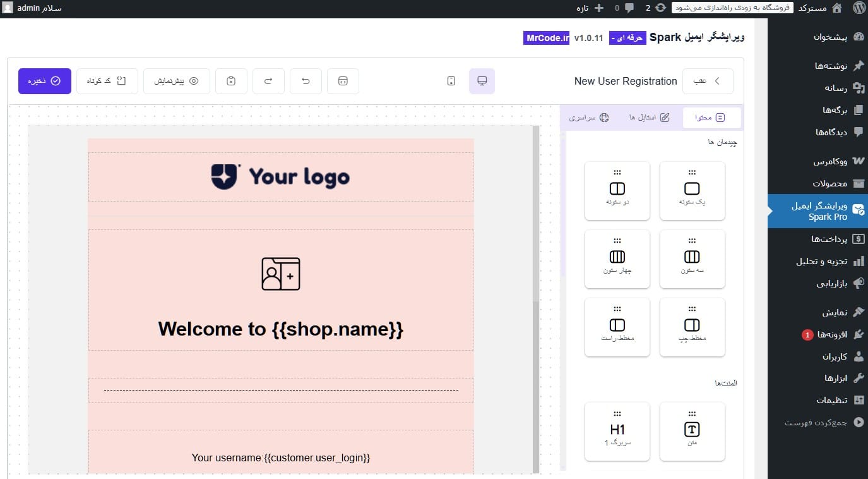
Task: Open the تازه (new) item in admin bar
Action: tap(590, 8)
